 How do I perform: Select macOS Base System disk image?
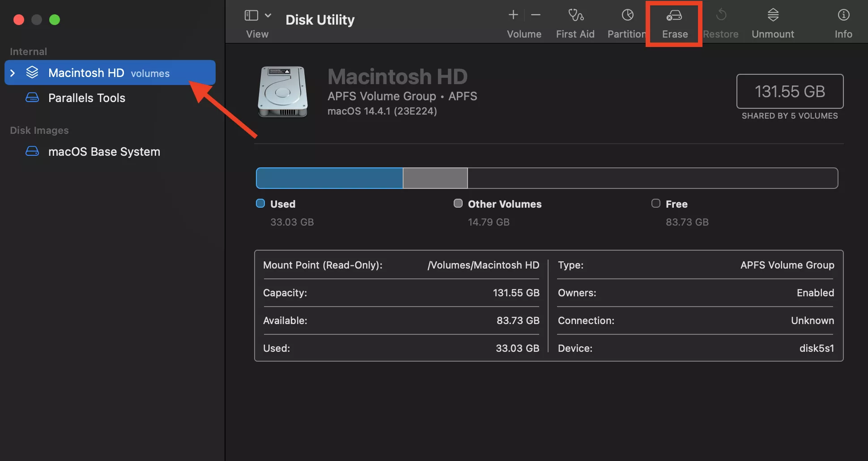point(104,152)
